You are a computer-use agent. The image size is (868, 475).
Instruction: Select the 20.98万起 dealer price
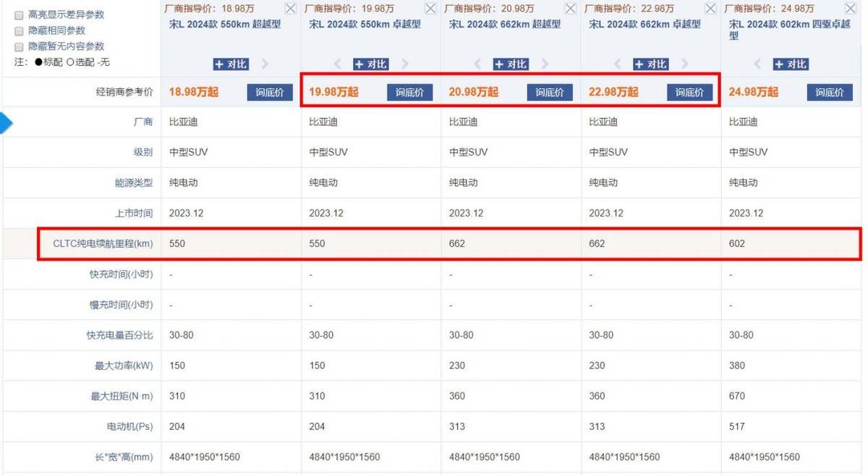474,93
